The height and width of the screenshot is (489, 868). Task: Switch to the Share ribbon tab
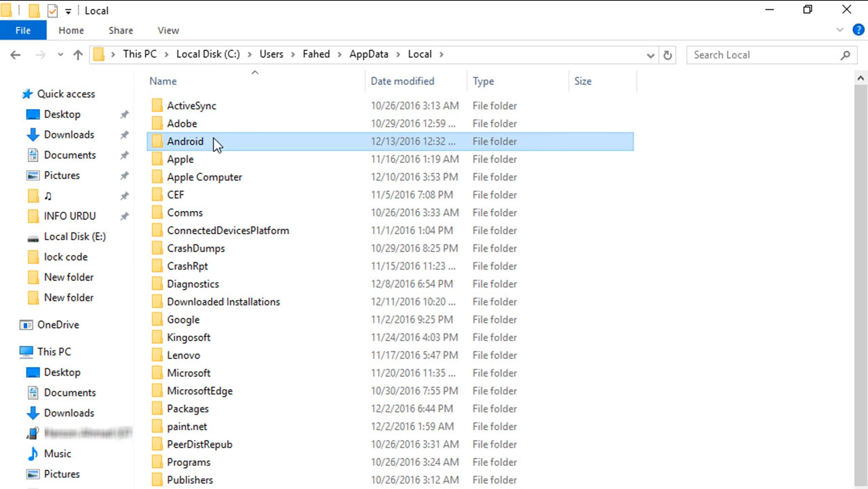click(121, 31)
